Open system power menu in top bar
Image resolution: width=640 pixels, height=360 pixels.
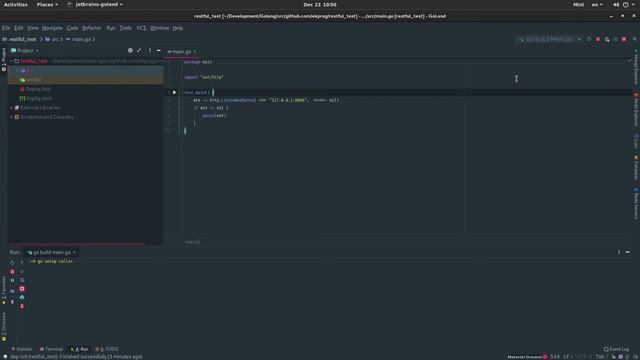tap(626, 4)
